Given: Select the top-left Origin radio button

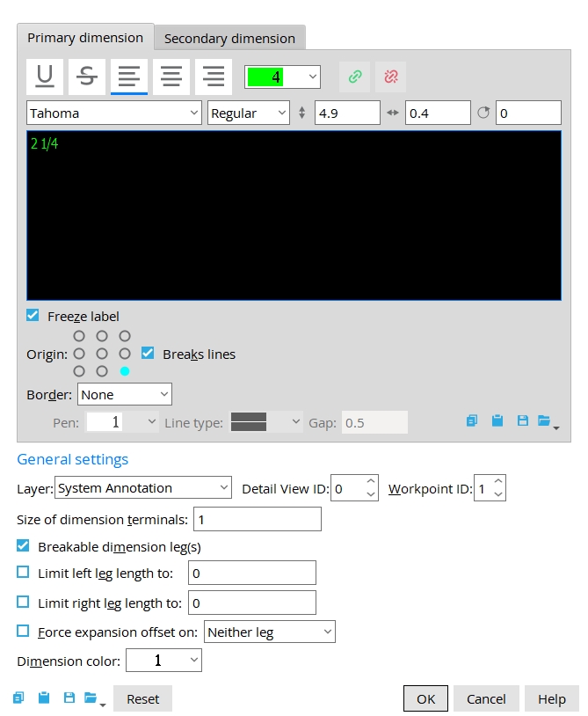Looking at the screenshot, I should pyautogui.click(x=79, y=336).
